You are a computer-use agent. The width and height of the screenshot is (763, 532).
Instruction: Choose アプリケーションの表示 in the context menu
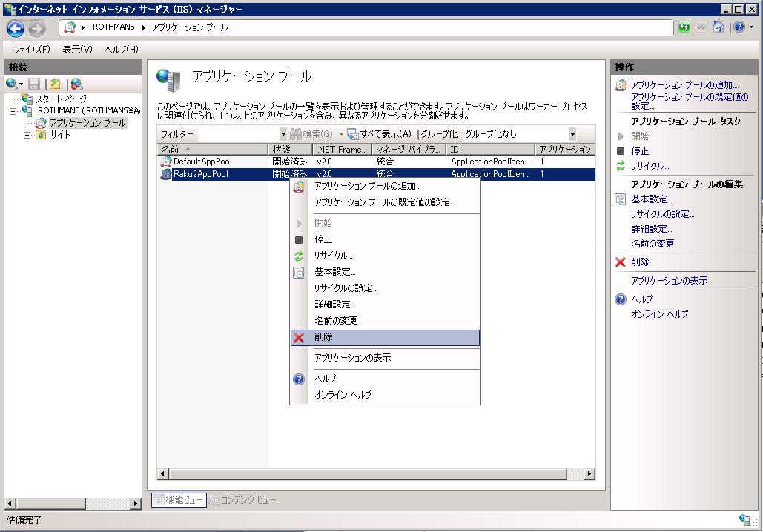click(385, 358)
